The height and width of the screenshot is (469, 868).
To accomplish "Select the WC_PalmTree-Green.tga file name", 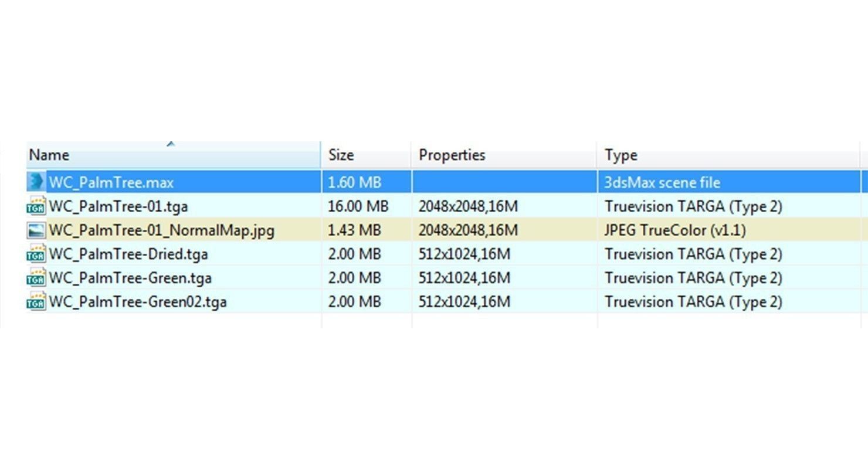I will 130,278.
